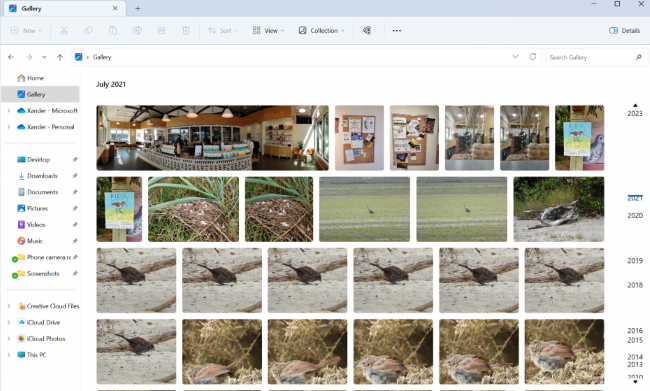Open recent locations dropdown chevron
This screenshot has height=391, width=650.
coord(44,57)
